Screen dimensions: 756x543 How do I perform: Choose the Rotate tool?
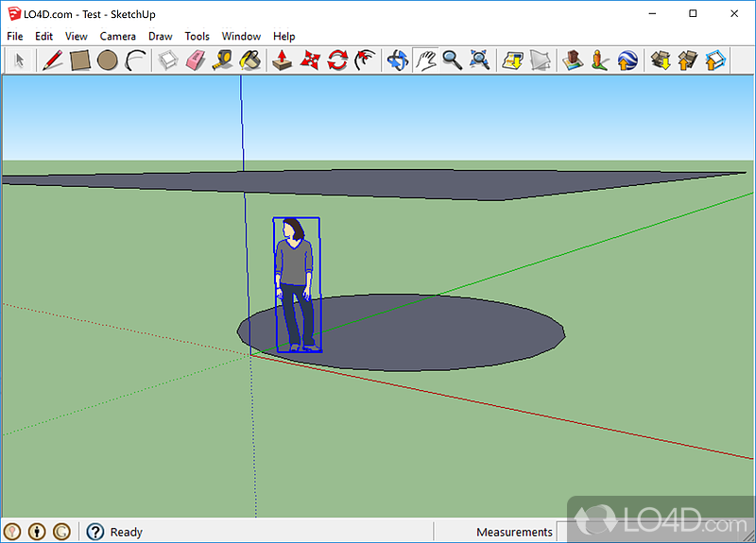coord(337,60)
